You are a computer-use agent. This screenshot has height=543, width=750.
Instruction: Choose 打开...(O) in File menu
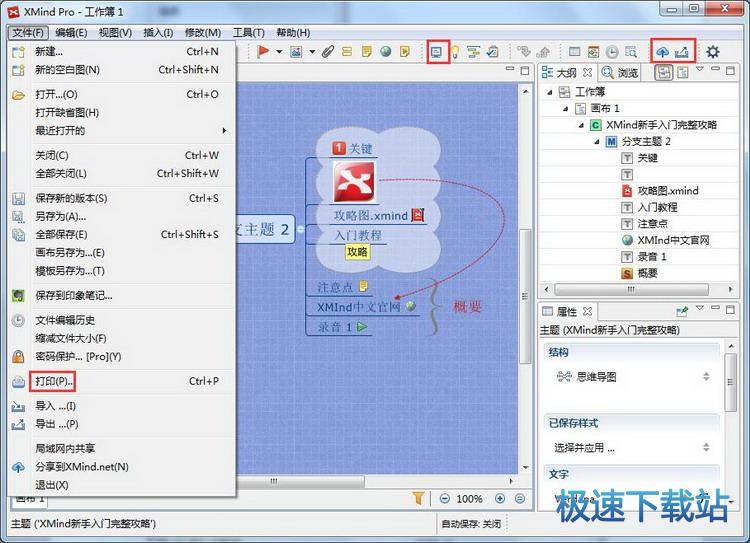[121, 94]
